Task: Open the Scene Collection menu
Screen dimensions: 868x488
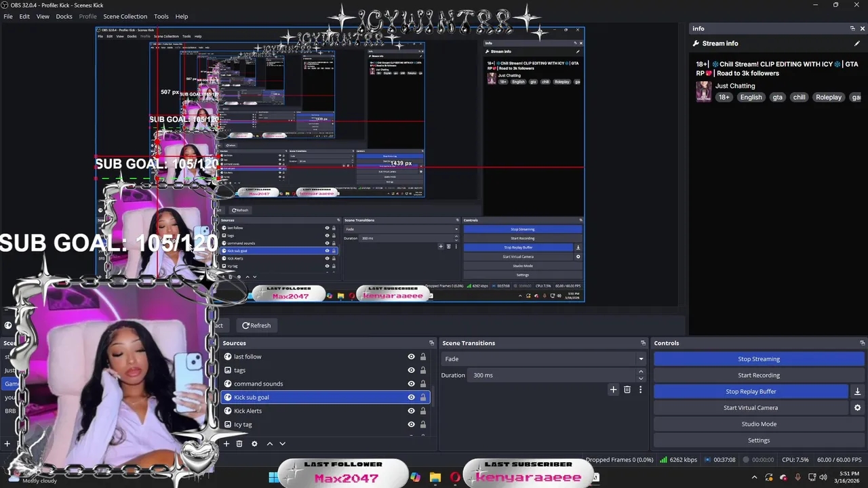Action: 125,16
